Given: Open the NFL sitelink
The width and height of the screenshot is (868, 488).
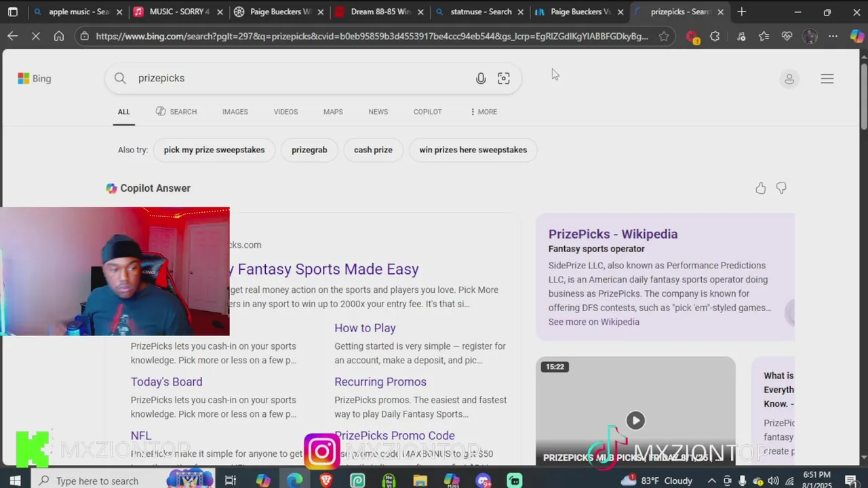Looking at the screenshot, I should (141, 436).
